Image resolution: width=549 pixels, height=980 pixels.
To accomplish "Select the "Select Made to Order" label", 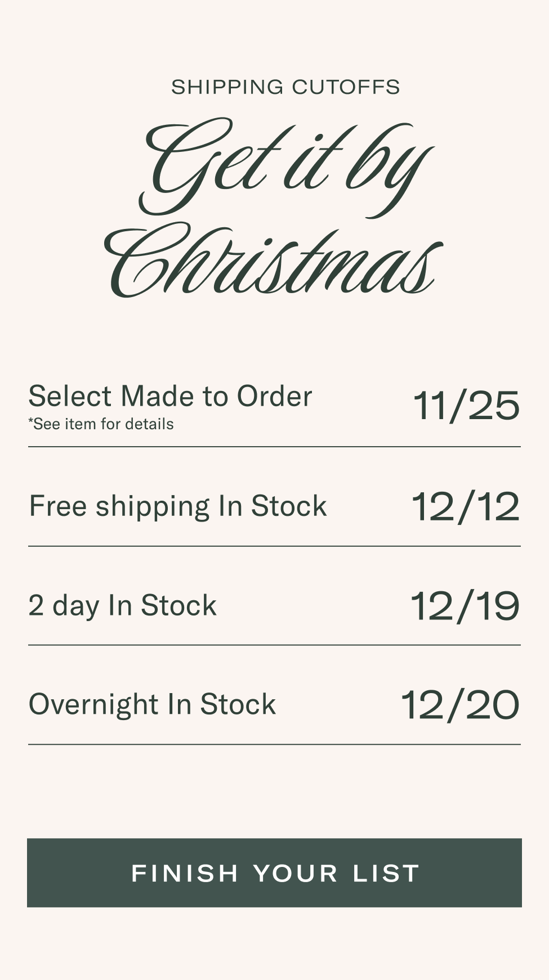I will tap(170, 396).
